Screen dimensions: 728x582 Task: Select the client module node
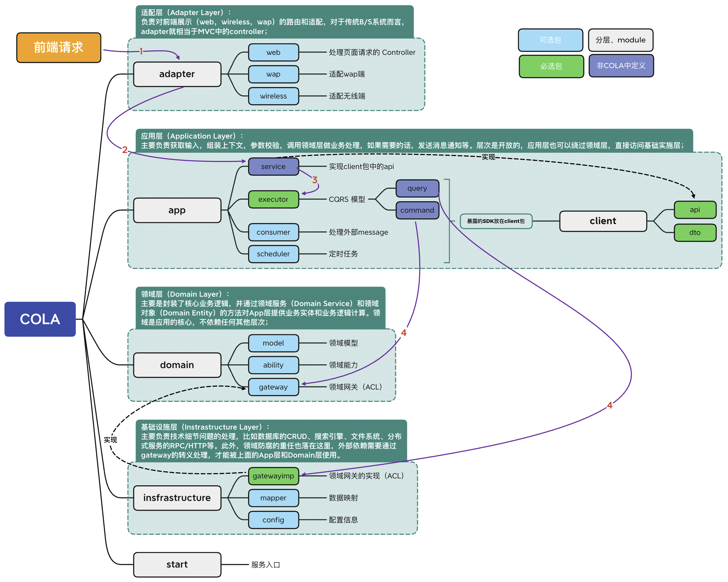point(603,221)
